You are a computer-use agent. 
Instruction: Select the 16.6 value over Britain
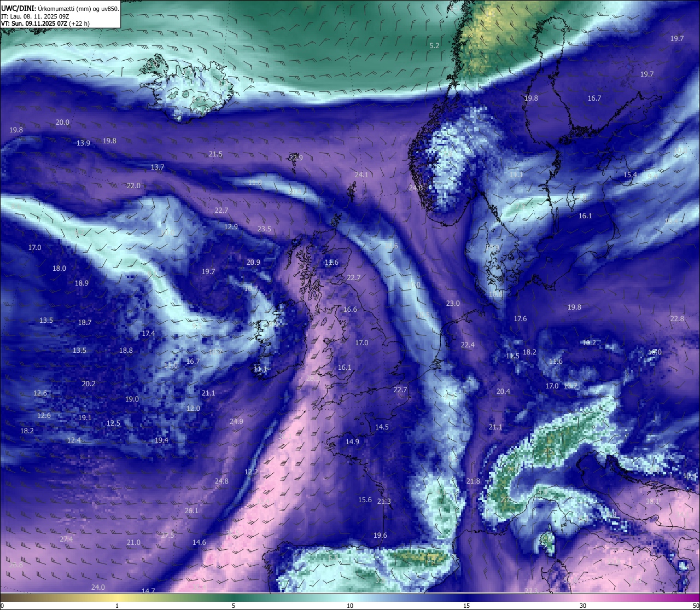tap(350, 310)
